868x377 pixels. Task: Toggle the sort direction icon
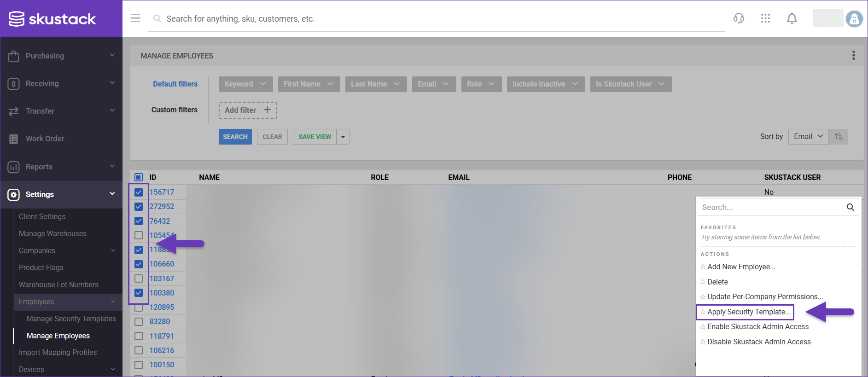pos(838,137)
